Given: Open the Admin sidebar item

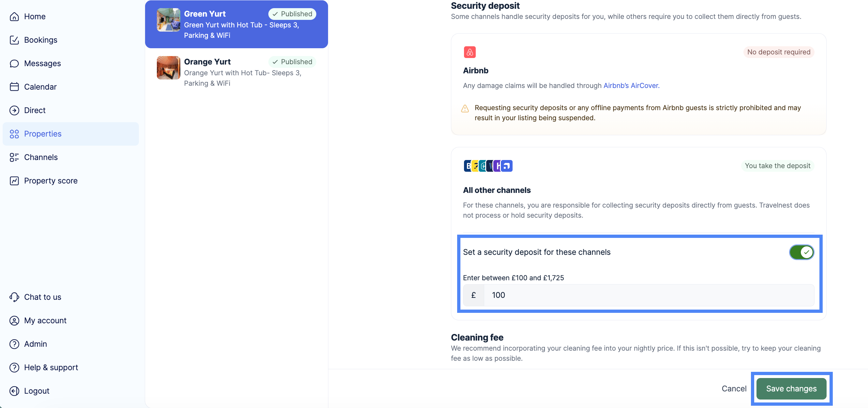Looking at the screenshot, I should coord(36,344).
